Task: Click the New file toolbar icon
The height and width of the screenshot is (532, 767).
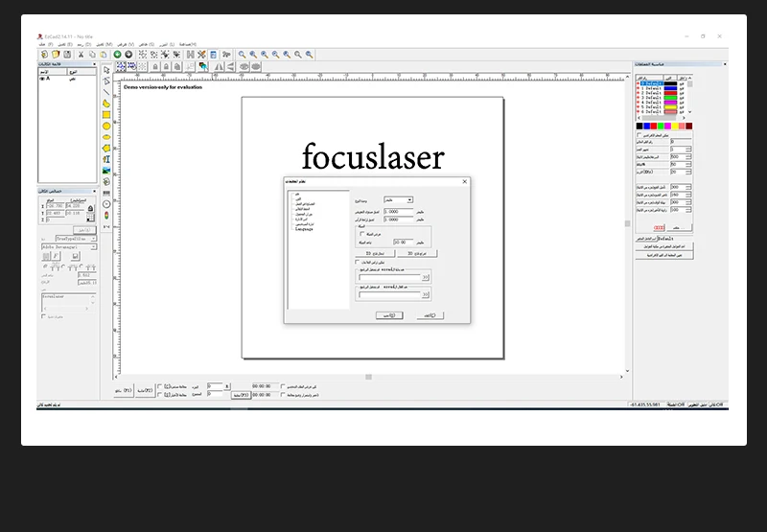Action: tap(44, 55)
